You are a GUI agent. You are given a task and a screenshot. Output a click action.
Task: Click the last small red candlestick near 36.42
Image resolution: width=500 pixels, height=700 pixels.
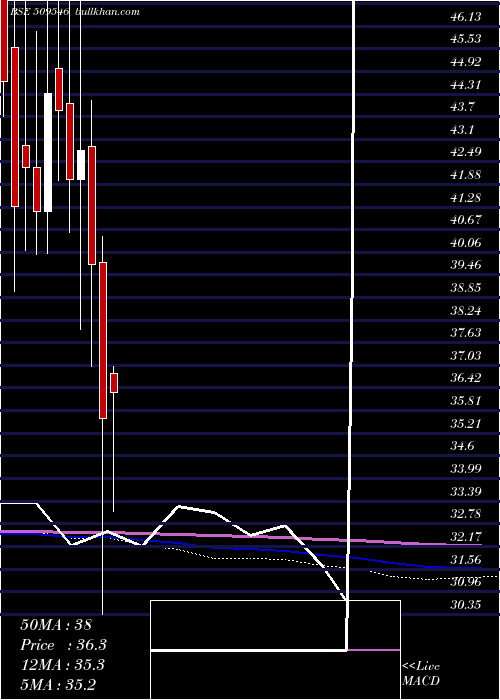[114, 383]
